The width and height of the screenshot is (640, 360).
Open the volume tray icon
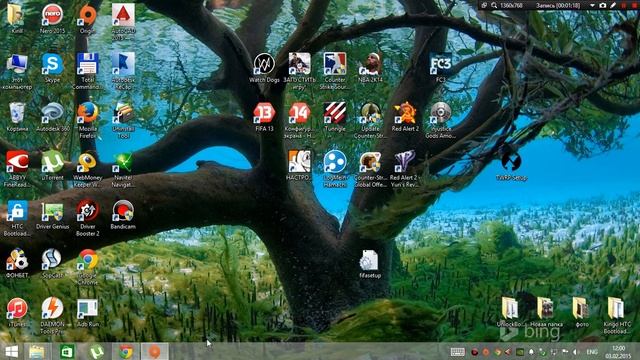576,351
